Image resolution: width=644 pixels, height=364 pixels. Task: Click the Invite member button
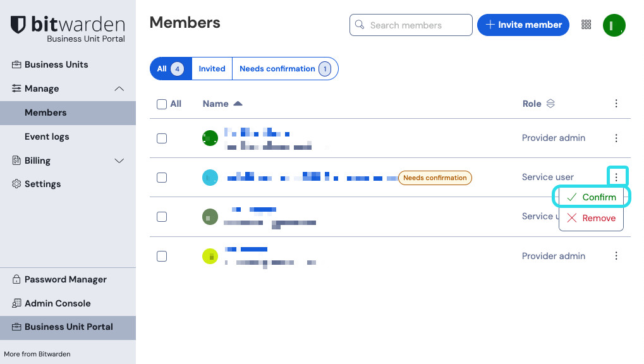(523, 25)
